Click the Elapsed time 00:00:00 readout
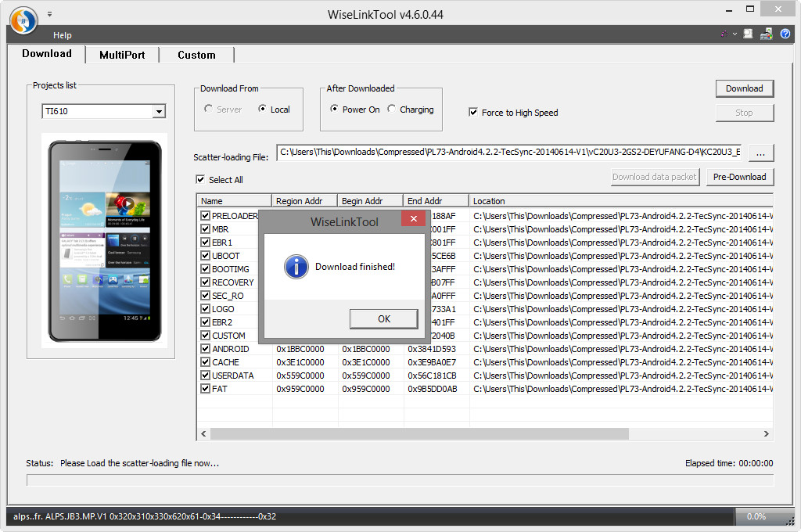Viewport: 801px width, 532px height. [x=729, y=463]
